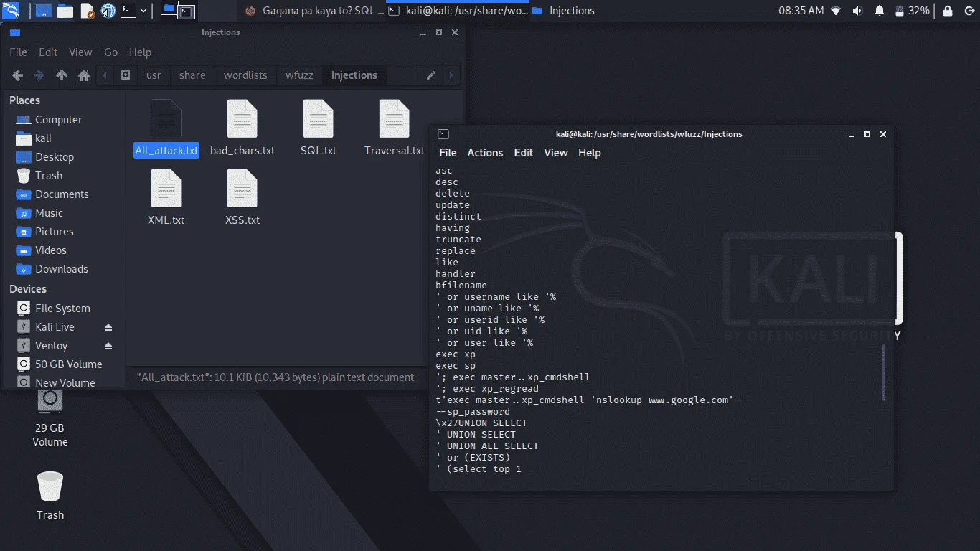Viewport: 980px width, 551px height.
Task: Go up to parent folder arrow
Action: click(x=62, y=75)
